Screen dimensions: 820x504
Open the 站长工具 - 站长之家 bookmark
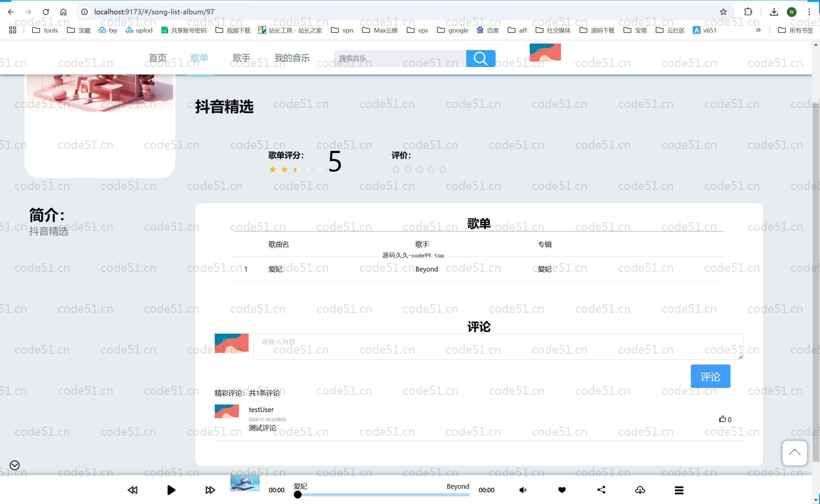(290, 30)
